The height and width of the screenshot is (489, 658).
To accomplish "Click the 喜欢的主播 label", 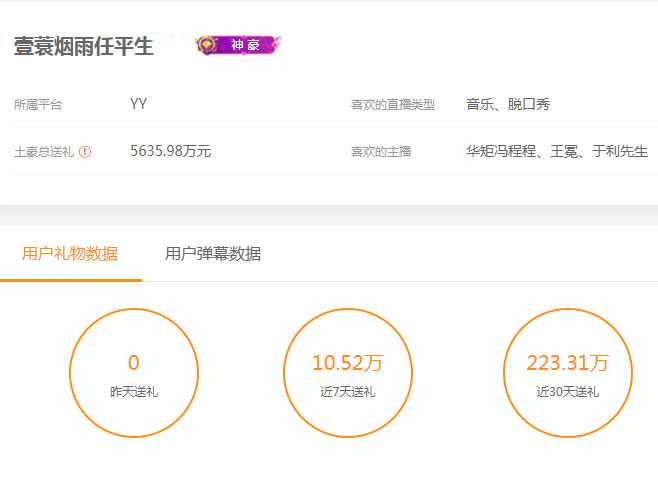I will (381, 152).
